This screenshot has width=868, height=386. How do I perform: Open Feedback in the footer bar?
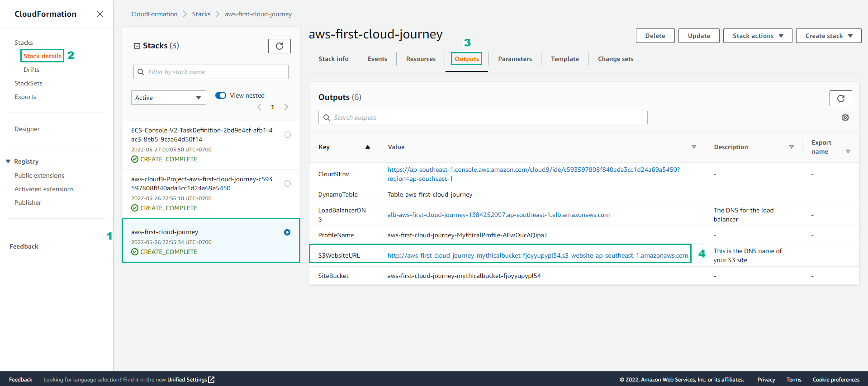click(21, 380)
